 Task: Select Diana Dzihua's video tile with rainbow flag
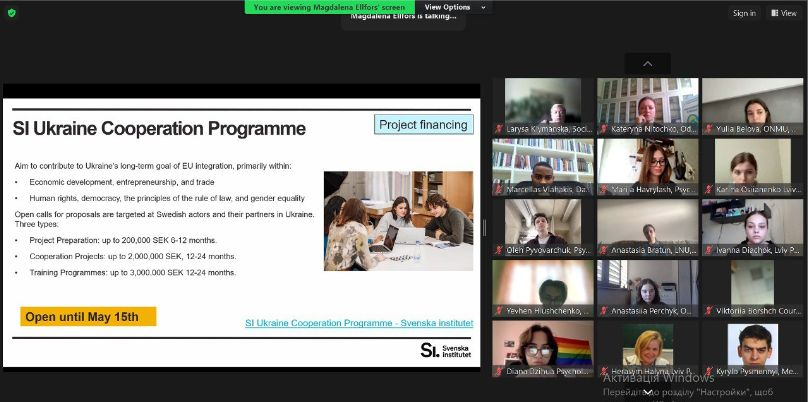[543, 348]
